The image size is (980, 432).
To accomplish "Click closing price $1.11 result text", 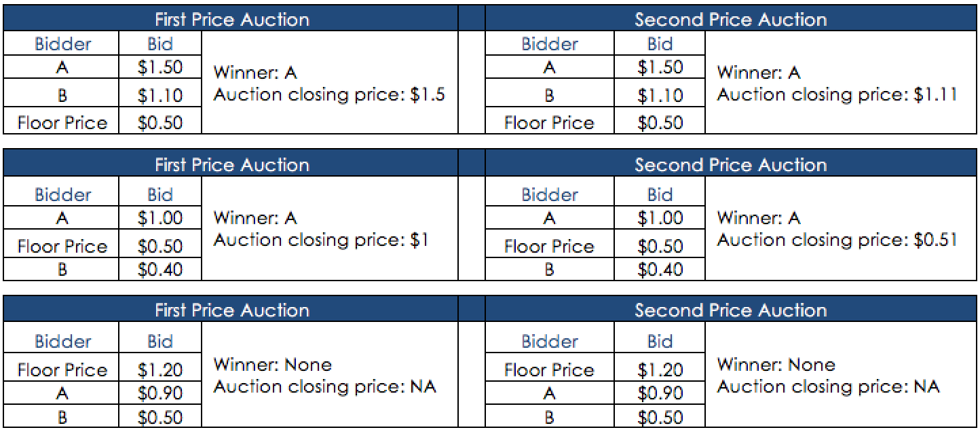I will [x=837, y=94].
